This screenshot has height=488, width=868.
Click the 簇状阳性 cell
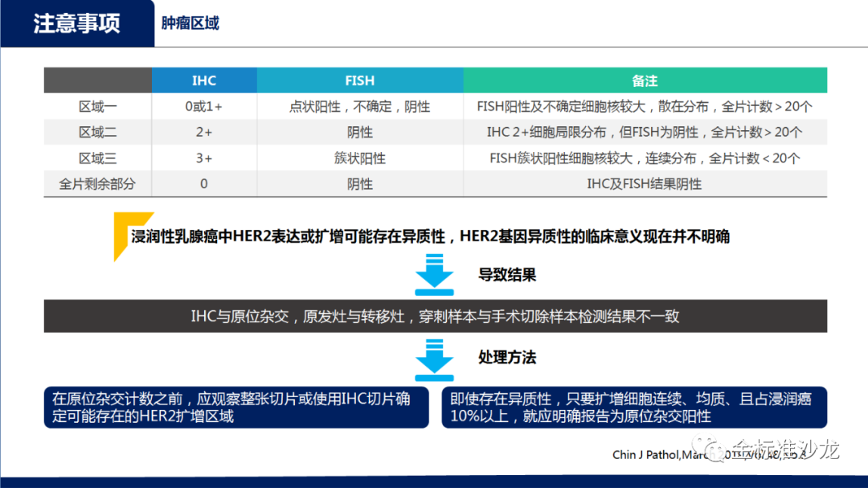point(360,158)
